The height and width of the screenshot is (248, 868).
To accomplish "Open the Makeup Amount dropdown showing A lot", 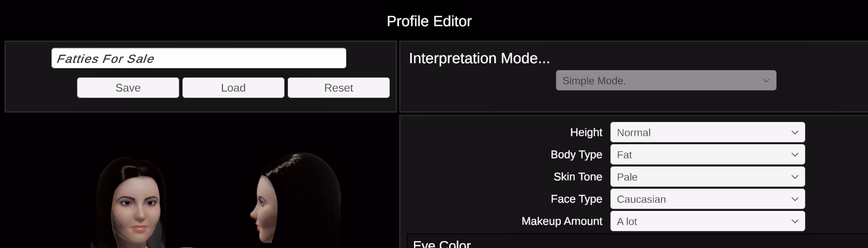I will (707, 221).
